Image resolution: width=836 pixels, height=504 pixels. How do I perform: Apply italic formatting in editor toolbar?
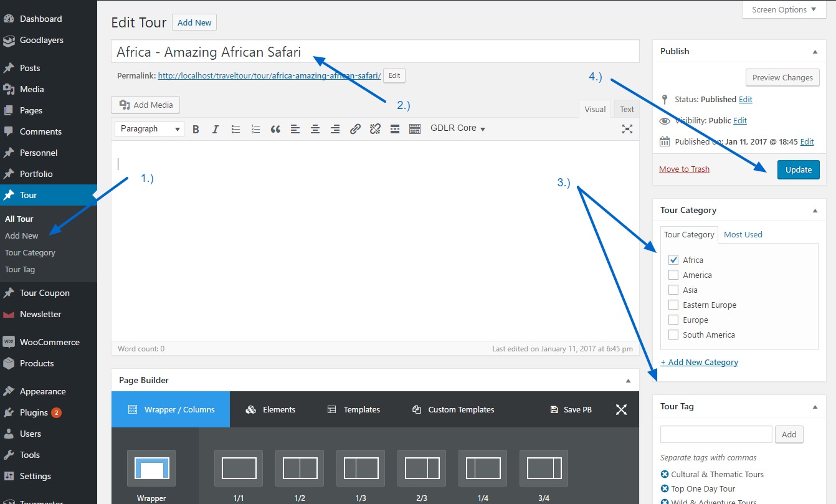tap(216, 129)
